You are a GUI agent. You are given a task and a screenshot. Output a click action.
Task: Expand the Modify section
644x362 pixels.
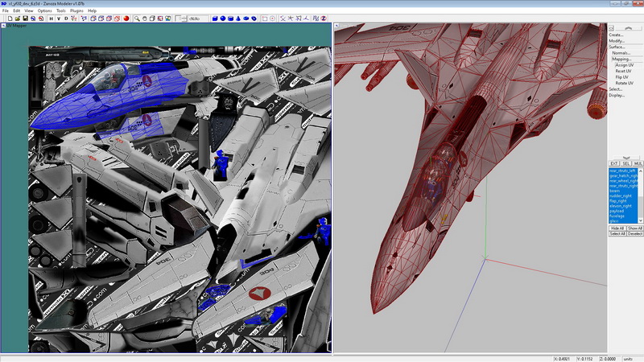pyautogui.click(x=617, y=40)
